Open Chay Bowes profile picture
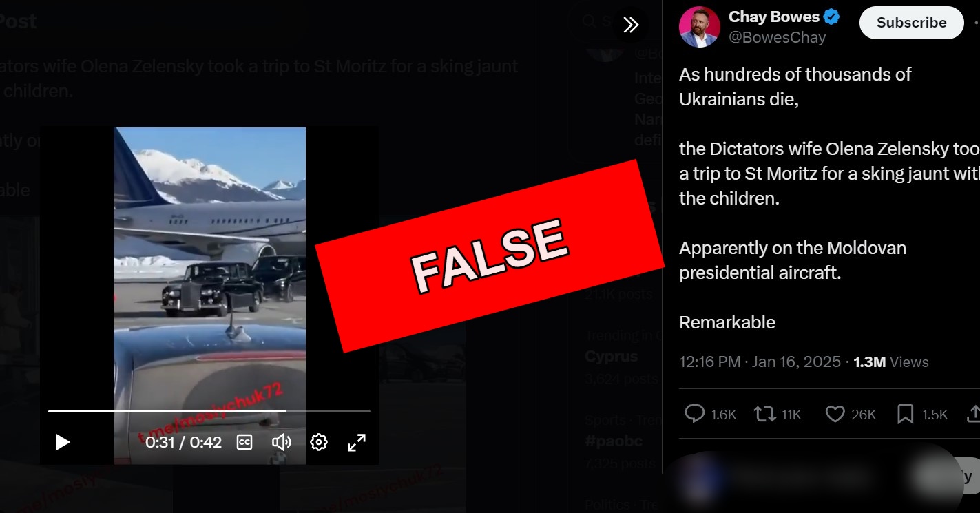This screenshot has height=513, width=980. (700, 26)
